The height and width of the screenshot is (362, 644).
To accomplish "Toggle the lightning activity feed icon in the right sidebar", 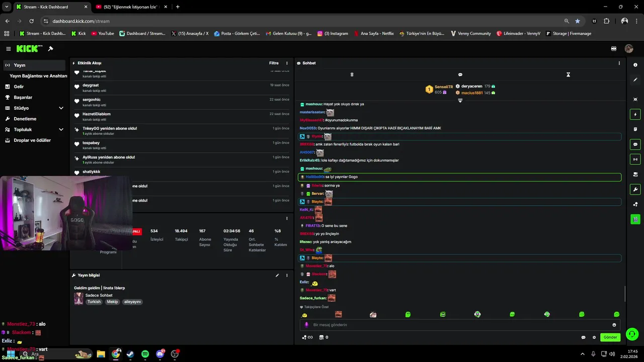I will click(635, 115).
